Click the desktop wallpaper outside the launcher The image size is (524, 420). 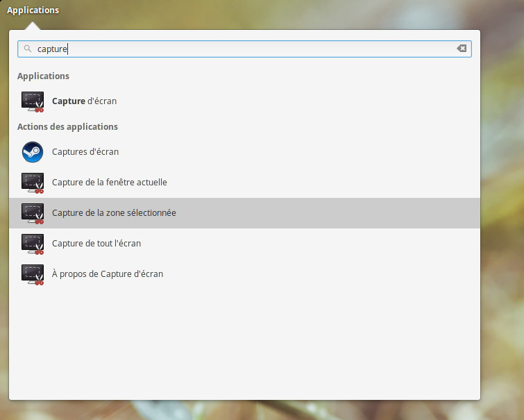pyautogui.click(x=502, y=208)
